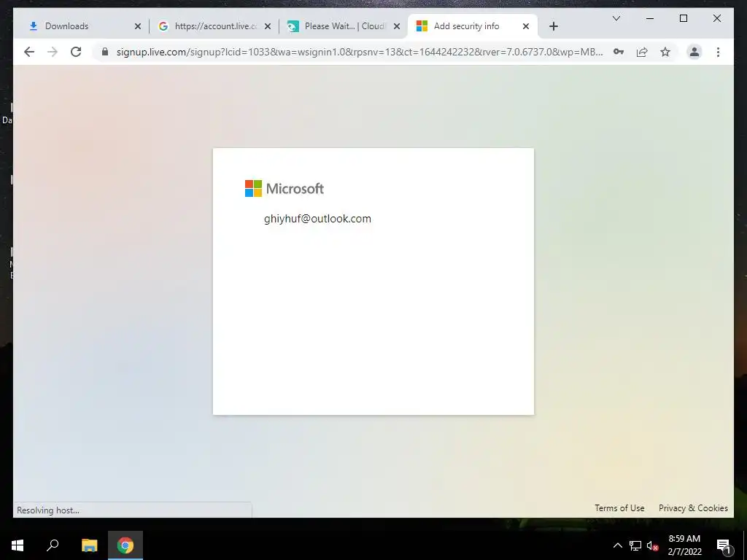Open Chrome profile avatar
Image resolution: width=747 pixels, height=560 pixels.
click(x=694, y=52)
